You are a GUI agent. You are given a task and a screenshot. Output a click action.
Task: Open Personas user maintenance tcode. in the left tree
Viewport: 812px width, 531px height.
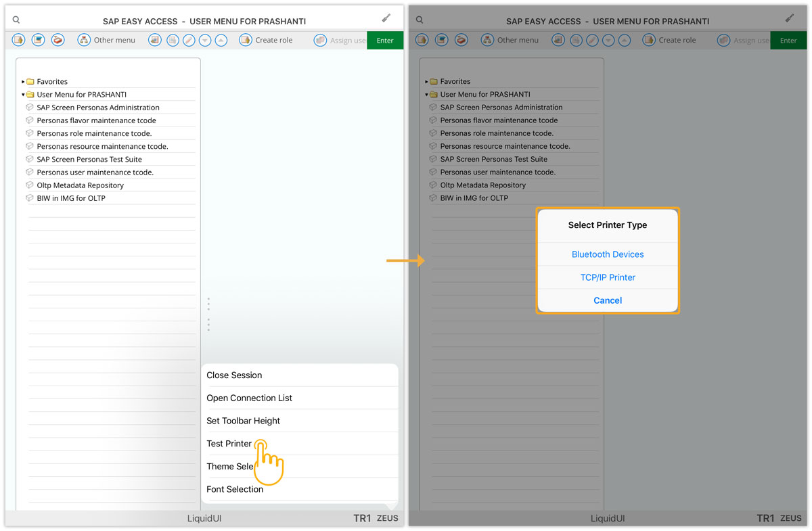click(x=95, y=172)
